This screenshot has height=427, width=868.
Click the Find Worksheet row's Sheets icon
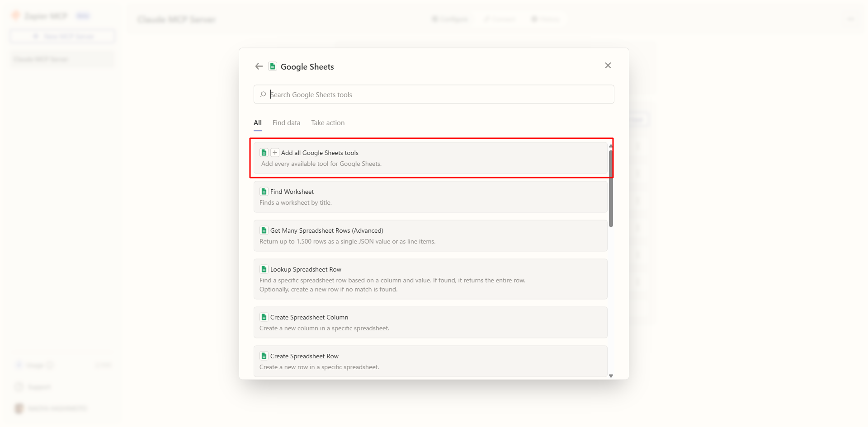[x=264, y=192]
